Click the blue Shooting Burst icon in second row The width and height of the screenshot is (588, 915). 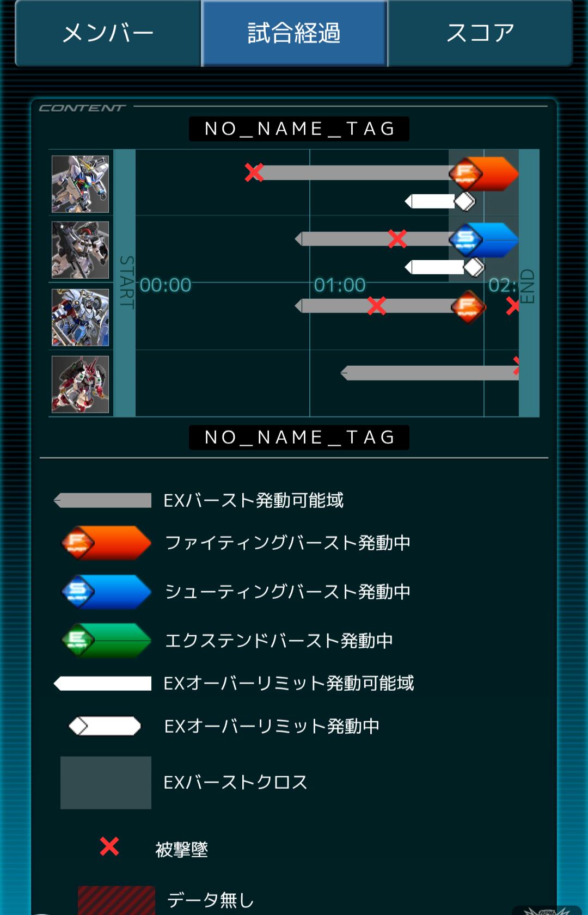click(x=466, y=240)
